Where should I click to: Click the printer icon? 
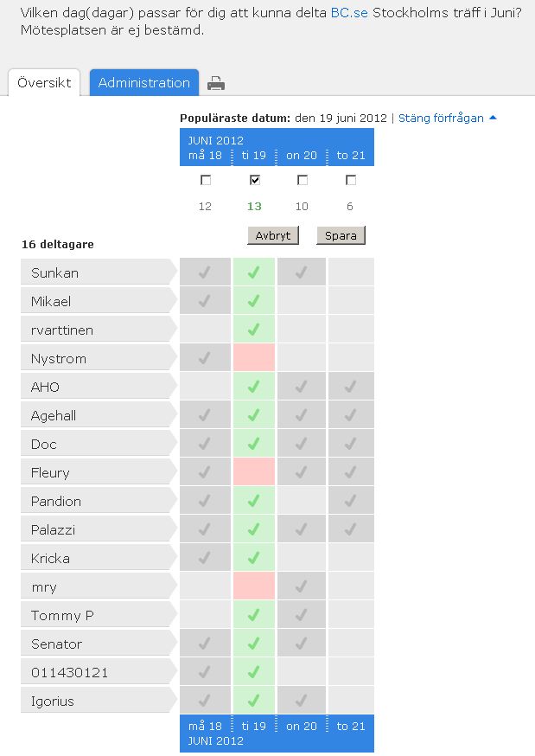point(216,84)
